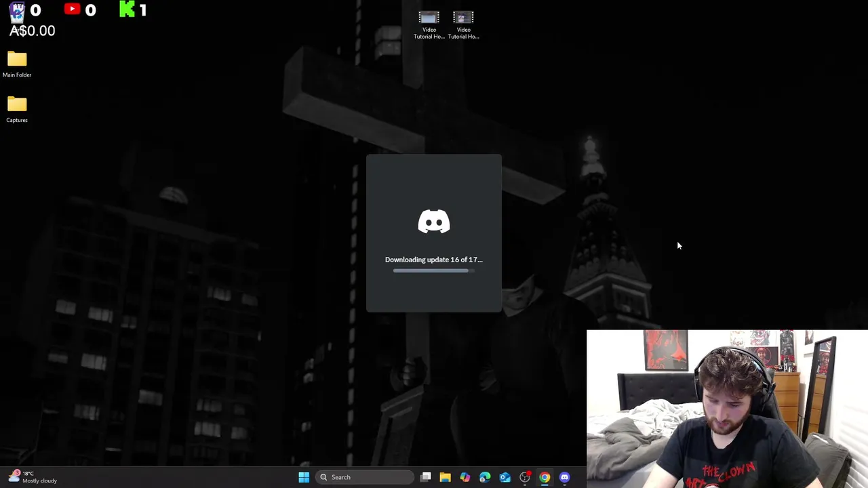Click the A$0.00 donation amount text
This screenshot has width=868, height=488.
(33, 30)
